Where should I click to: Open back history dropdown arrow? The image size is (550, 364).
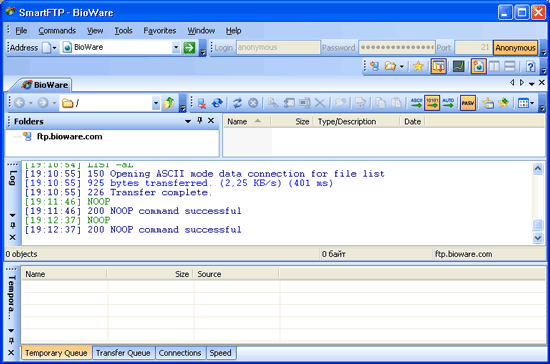[x=31, y=103]
